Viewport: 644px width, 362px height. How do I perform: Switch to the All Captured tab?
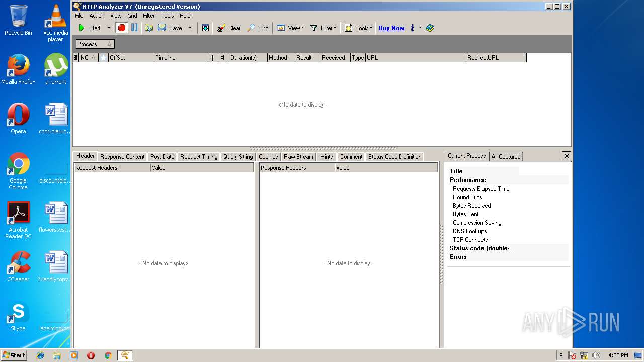click(x=506, y=157)
